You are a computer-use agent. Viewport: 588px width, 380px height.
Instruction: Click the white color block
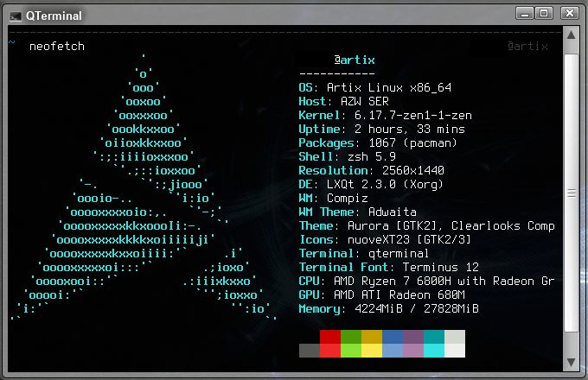point(455,351)
